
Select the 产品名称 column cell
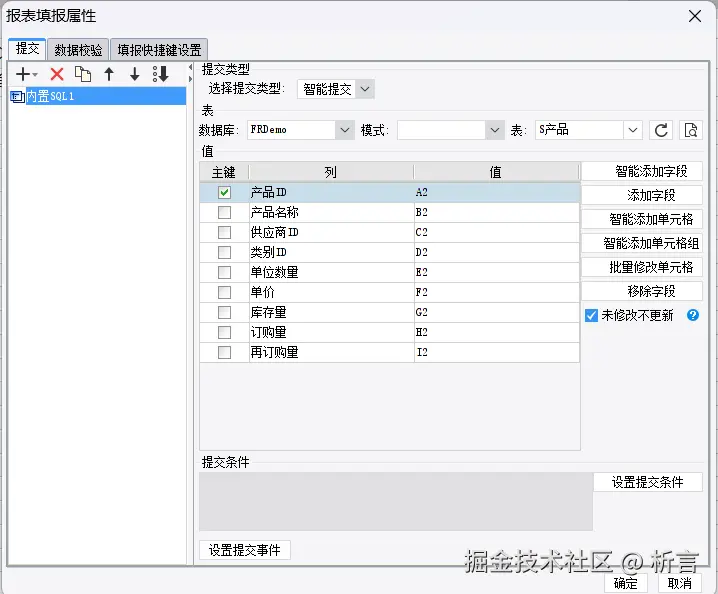coord(332,213)
